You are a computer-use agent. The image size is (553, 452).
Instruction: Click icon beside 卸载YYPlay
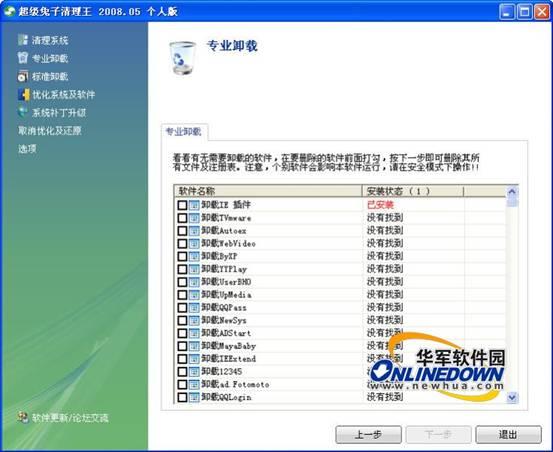click(x=194, y=269)
